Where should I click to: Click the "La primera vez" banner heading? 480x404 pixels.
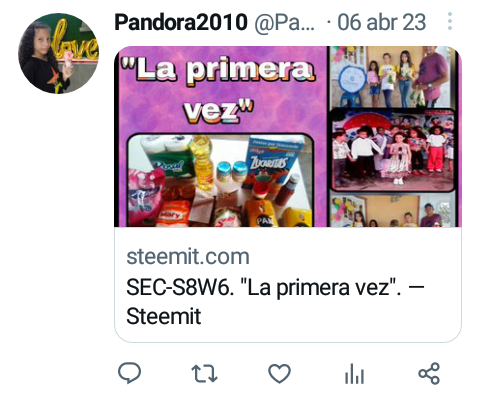pos(219,89)
